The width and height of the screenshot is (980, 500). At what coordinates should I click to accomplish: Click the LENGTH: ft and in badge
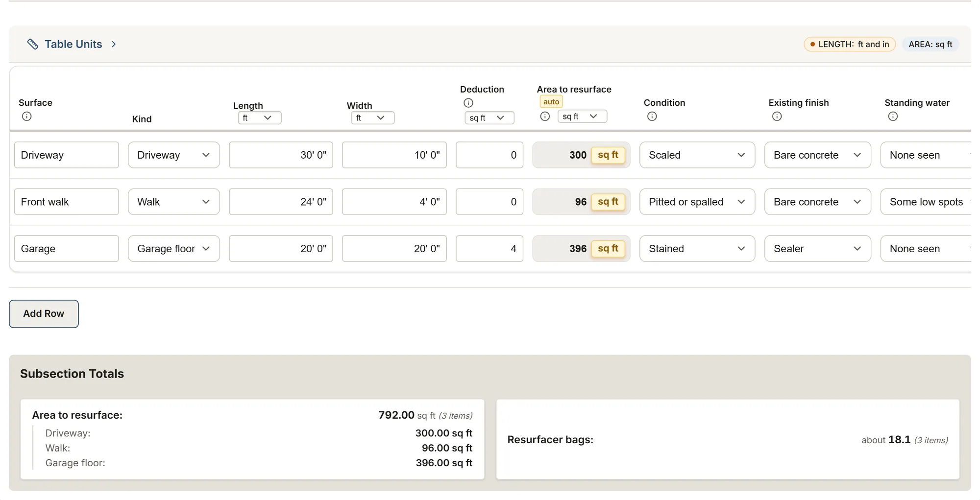850,45
